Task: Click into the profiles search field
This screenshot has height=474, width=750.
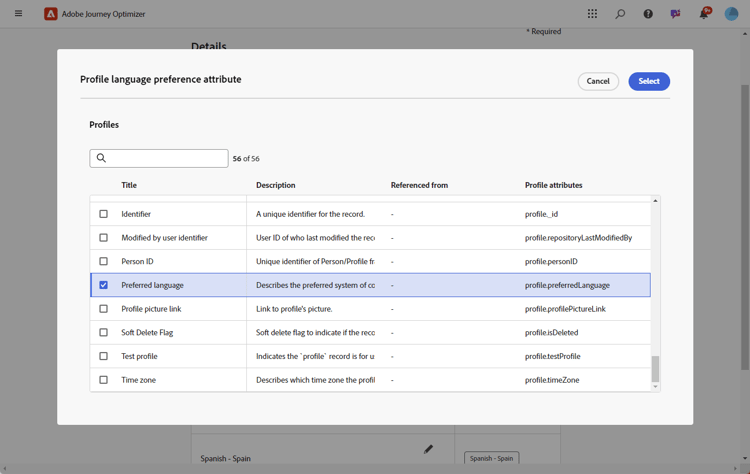Action: [x=165, y=158]
